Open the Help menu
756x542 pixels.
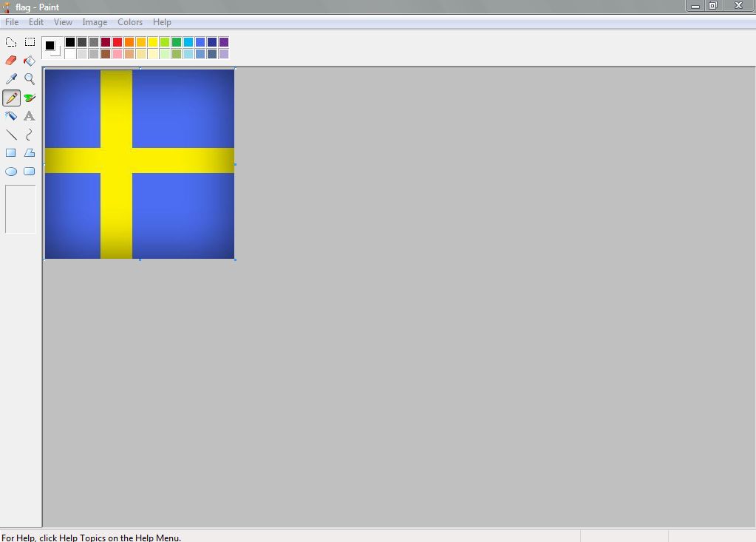click(x=162, y=22)
